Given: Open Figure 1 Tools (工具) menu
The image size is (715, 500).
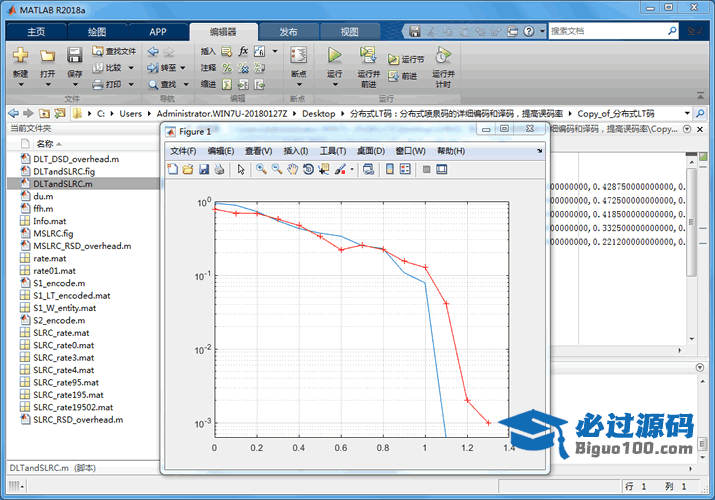Looking at the screenshot, I should tap(333, 151).
